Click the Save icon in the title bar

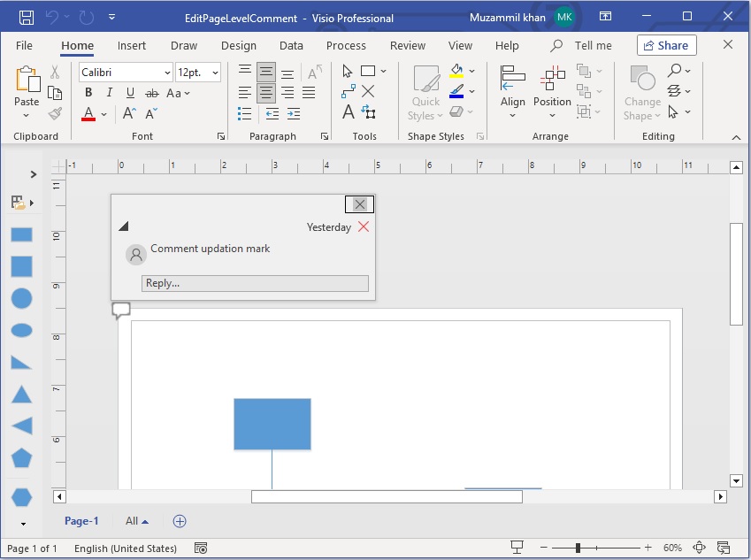(x=27, y=18)
